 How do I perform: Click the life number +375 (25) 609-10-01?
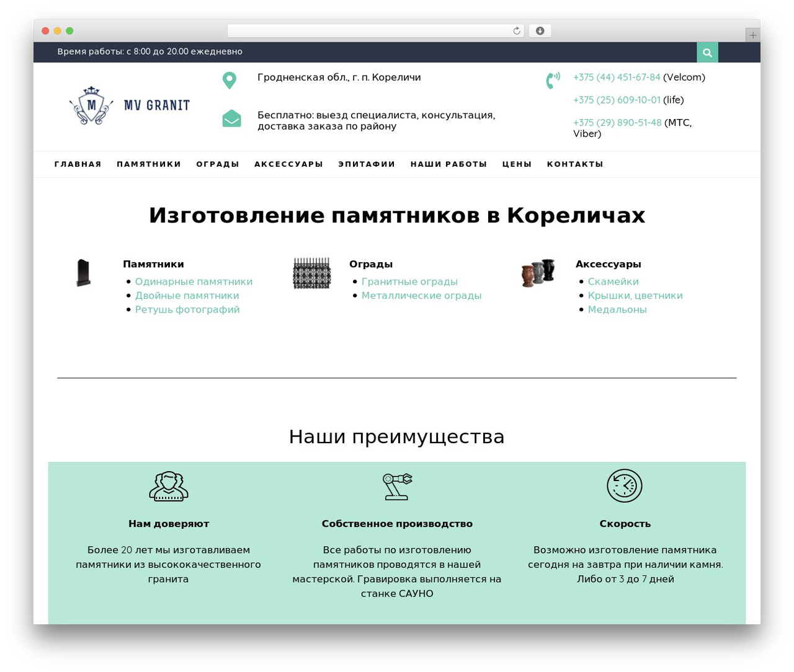click(x=617, y=100)
